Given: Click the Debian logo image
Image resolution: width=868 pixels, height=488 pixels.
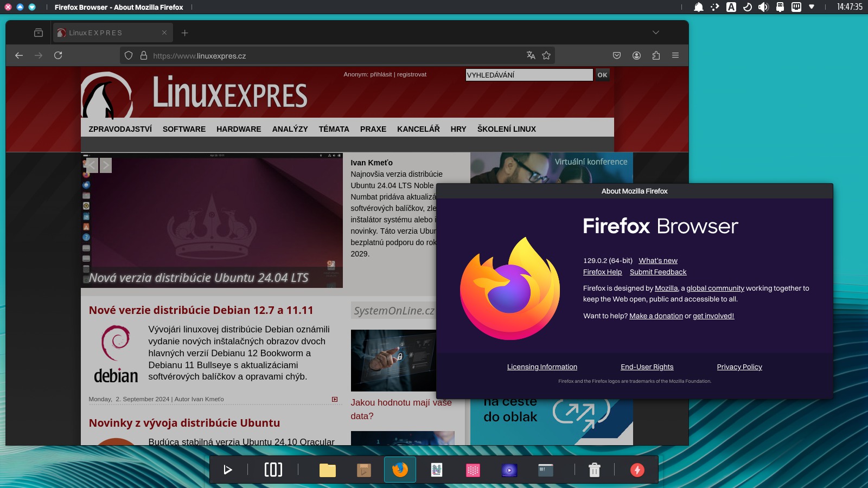Looking at the screenshot, I should click(x=116, y=354).
